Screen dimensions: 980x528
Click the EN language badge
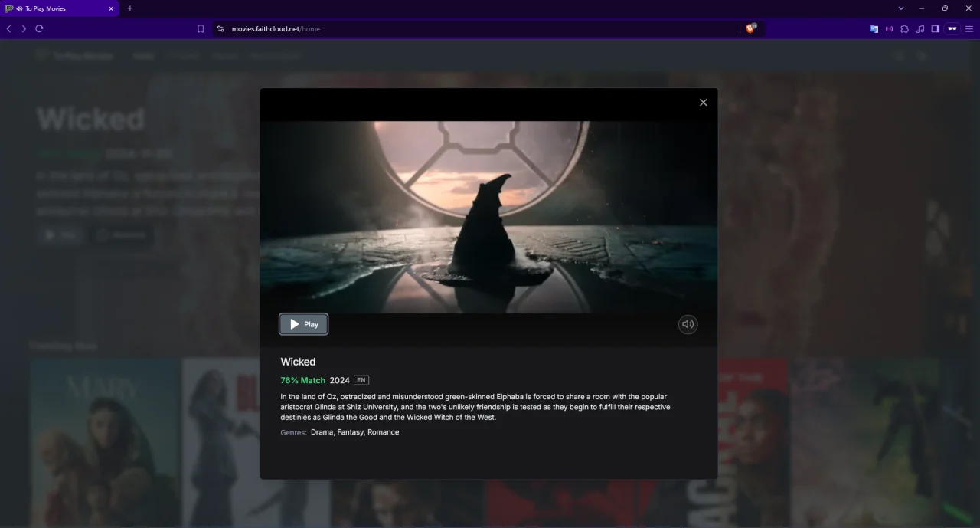coord(361,380)
